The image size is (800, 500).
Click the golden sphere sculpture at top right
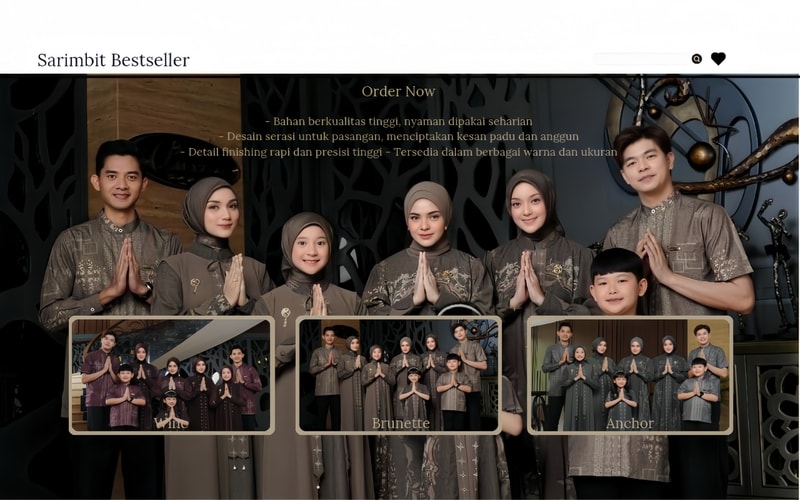(701, 156)
